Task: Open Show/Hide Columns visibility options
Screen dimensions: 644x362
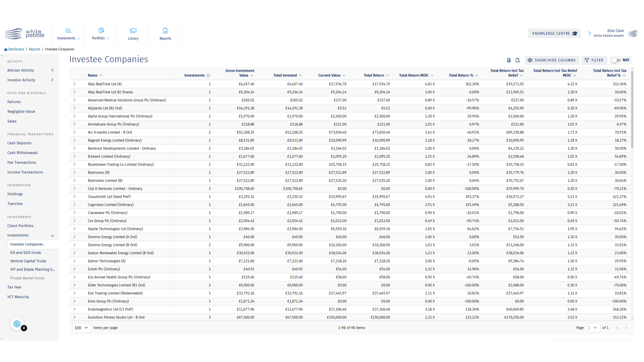Action: pos(552,60)
